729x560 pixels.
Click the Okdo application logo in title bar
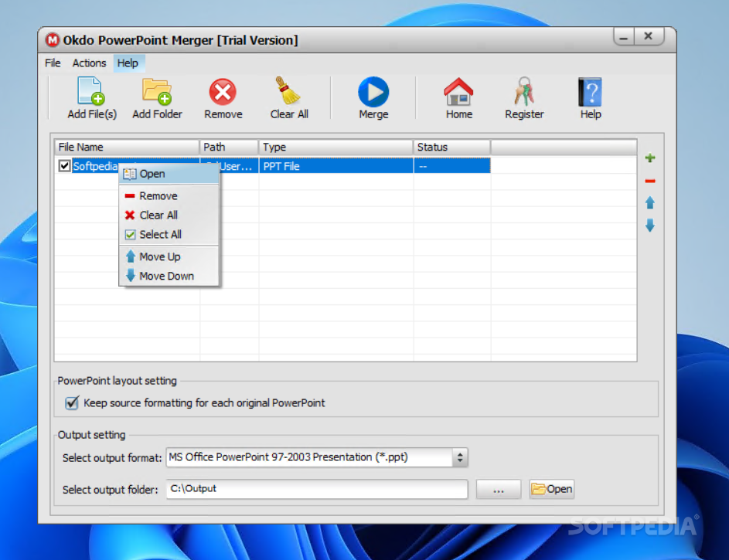(x=53, y=40)
